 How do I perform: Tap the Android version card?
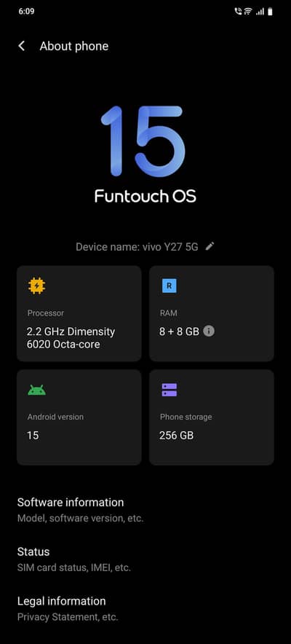tap(79, 417)
